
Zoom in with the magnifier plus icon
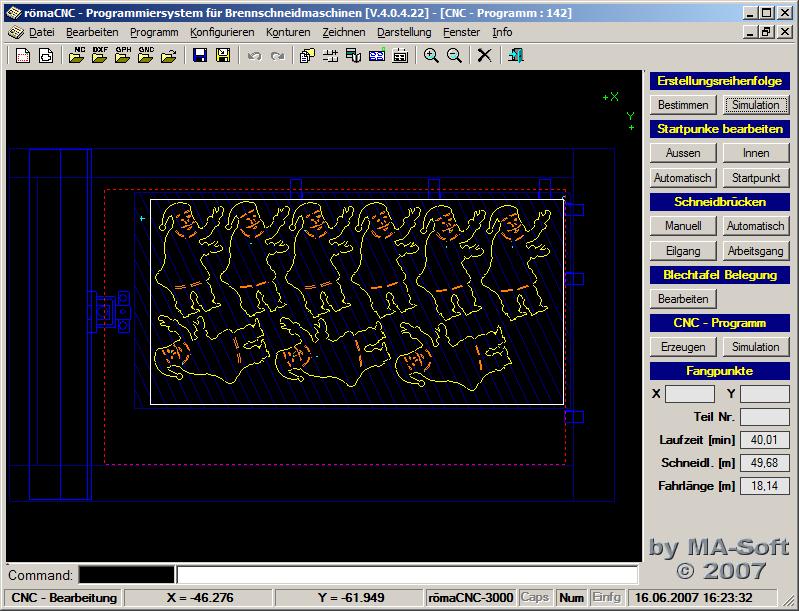[x=431, y=56]
